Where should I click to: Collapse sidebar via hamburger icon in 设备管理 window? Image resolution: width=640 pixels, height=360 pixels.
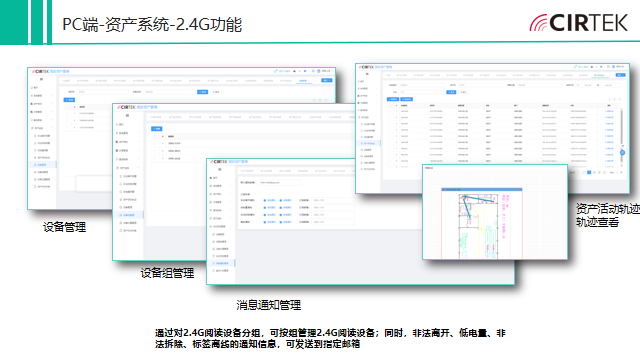[x=41, y=79]
